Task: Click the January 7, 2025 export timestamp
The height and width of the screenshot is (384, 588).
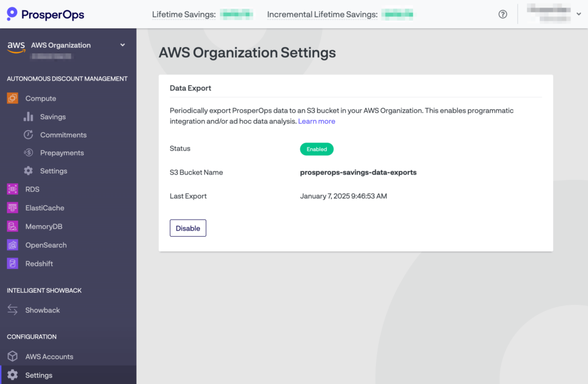Action: 343,196
